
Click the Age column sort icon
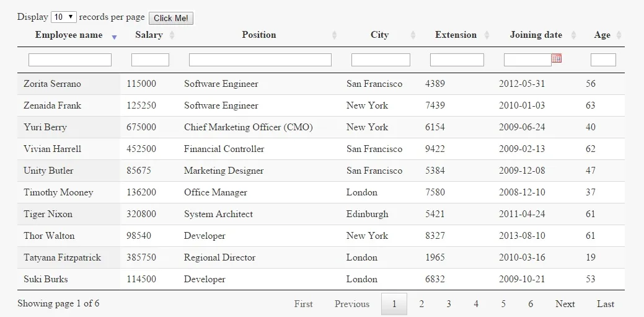coord(619,35)
